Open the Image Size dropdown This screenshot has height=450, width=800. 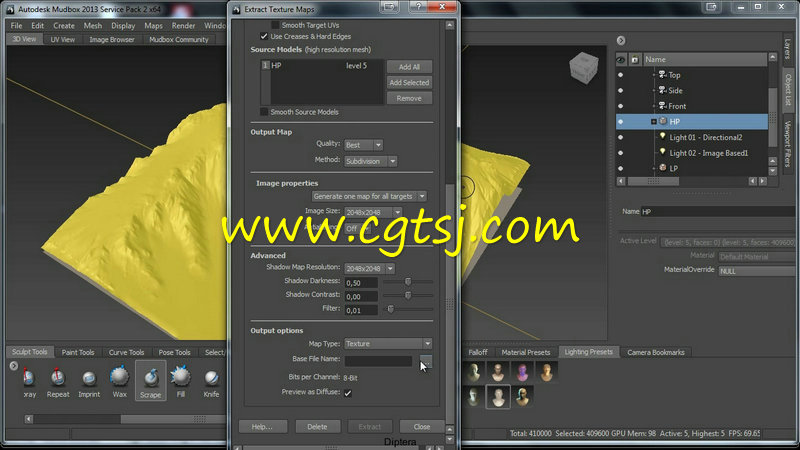(x=373, y=212)
